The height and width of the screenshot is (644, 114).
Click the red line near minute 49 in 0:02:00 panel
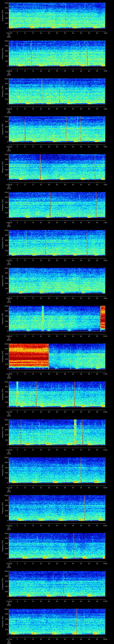pos(87,54)
